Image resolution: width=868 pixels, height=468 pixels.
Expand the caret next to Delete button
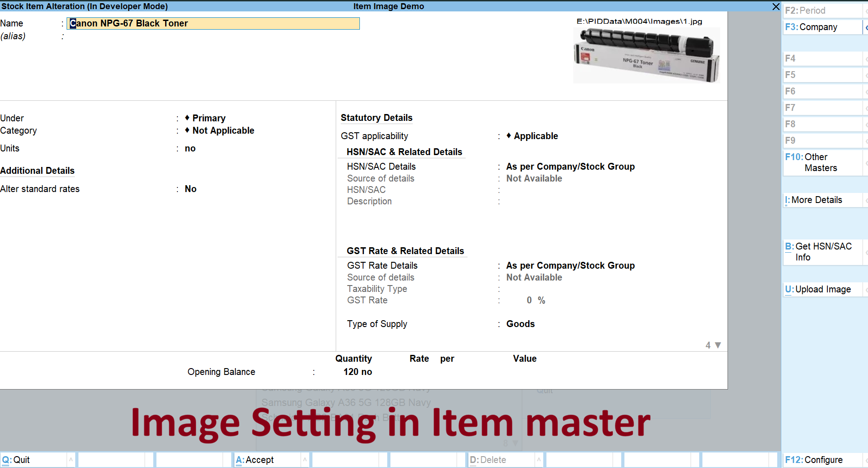coord(539,460)
